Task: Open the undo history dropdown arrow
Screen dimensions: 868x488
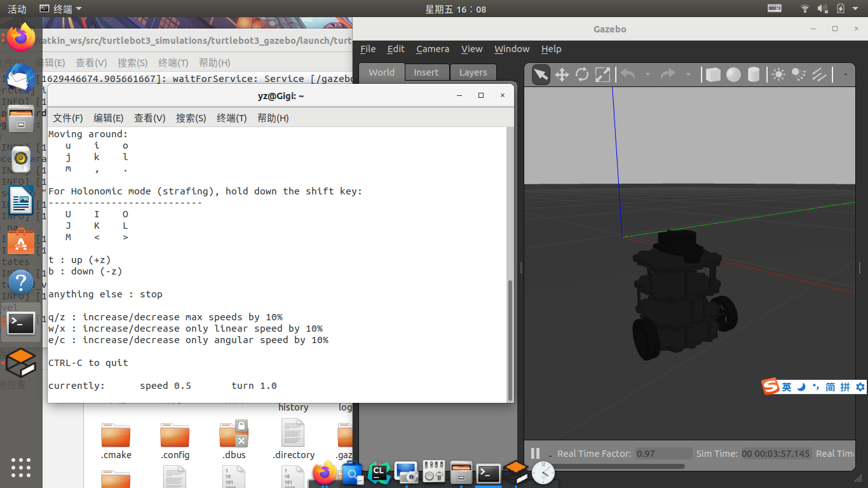Action: point(648,75)
